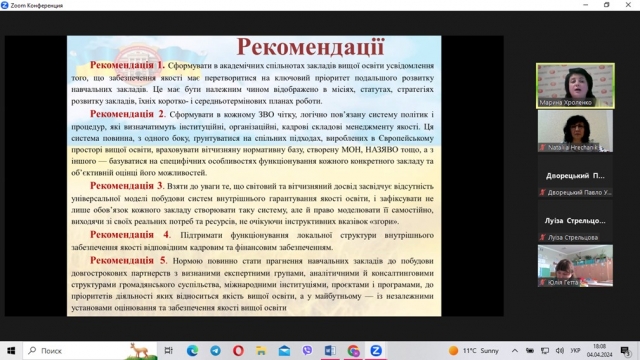
Task: Switch to Microsoft Word in the taskbar
Action: click(330, 351)
